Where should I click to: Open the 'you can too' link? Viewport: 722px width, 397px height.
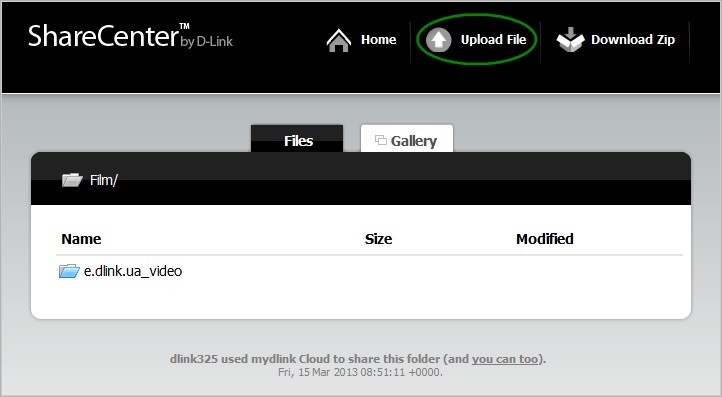505,359
